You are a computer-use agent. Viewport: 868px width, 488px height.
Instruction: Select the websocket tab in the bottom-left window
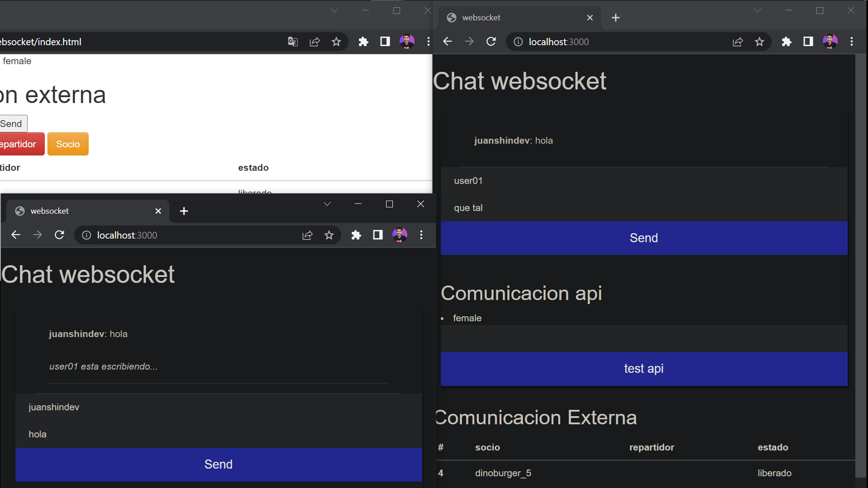coord(87,211)
